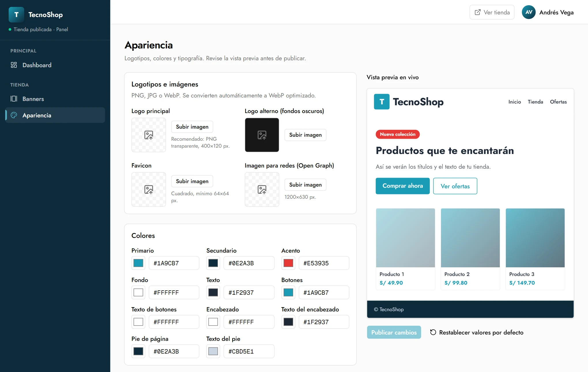Click the preview TecnoShop T logo
The height and width of the screenshot is (372, 588).
382,102
